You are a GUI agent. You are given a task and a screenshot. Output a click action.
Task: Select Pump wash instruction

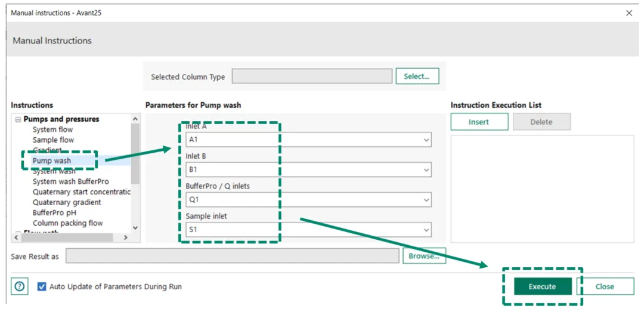[x=52, y=160]
